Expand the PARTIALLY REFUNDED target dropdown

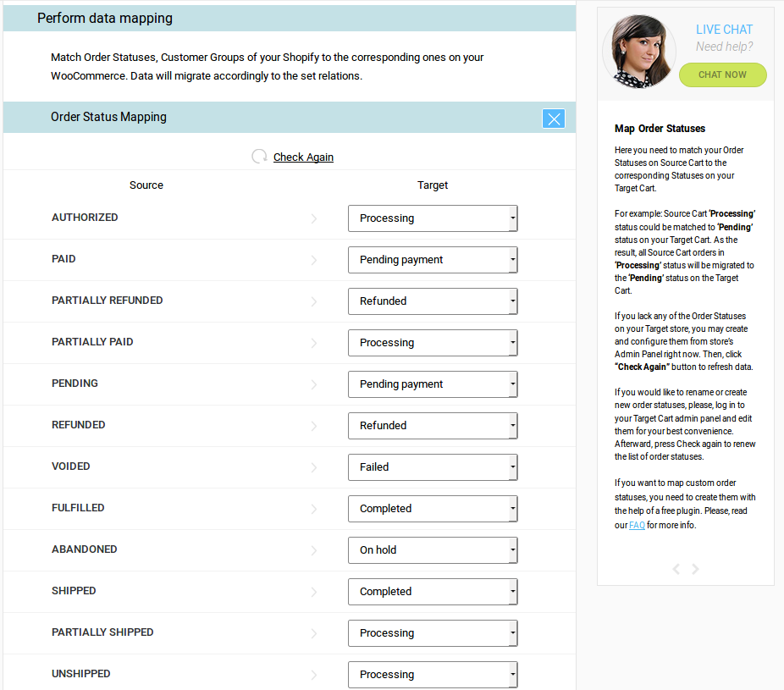tap(433, 301)
